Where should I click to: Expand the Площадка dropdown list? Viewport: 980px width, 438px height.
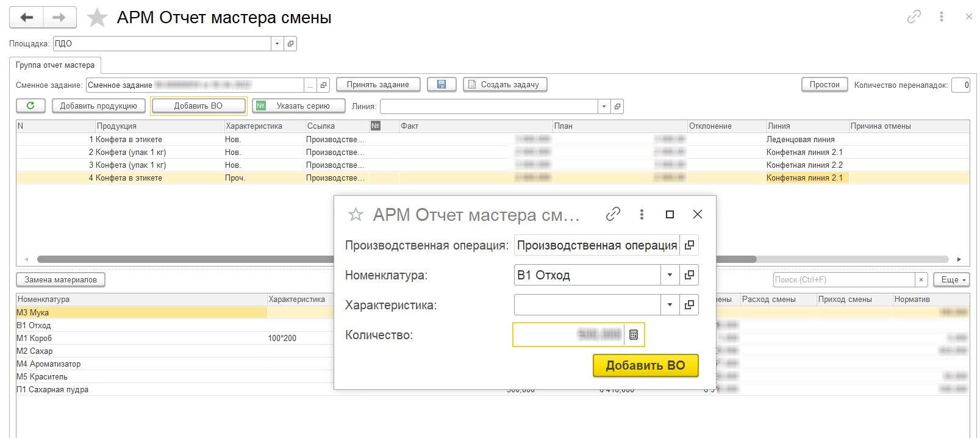pos(277,44)
